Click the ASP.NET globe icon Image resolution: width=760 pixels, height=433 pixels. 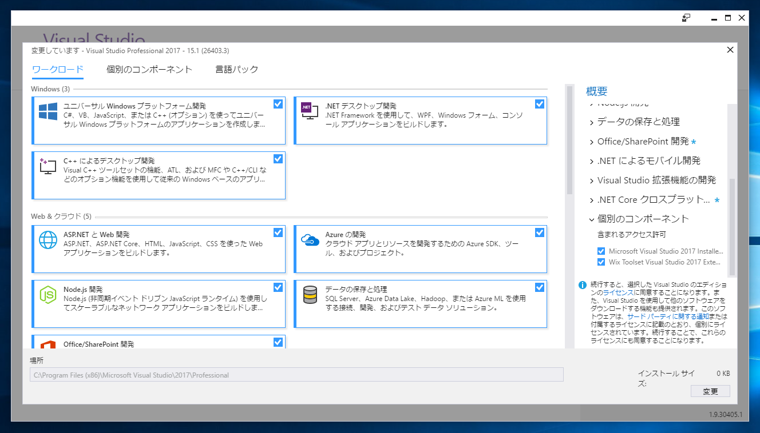(48, 240)
